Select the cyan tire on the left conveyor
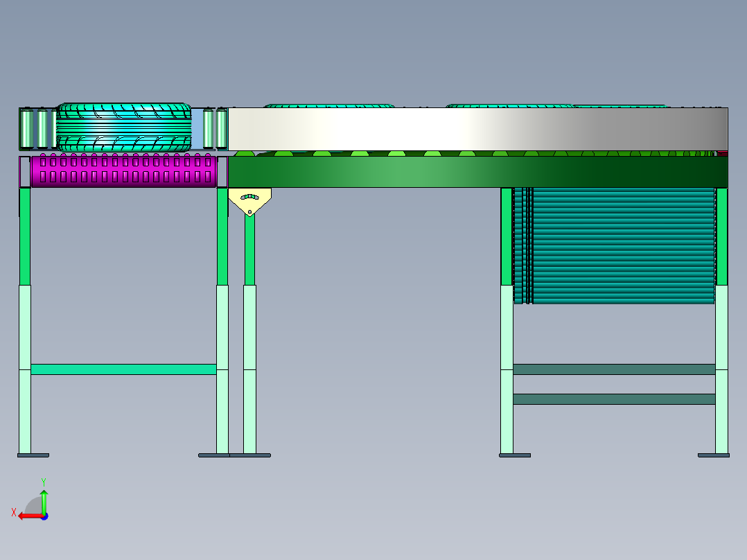 (124, 128)
